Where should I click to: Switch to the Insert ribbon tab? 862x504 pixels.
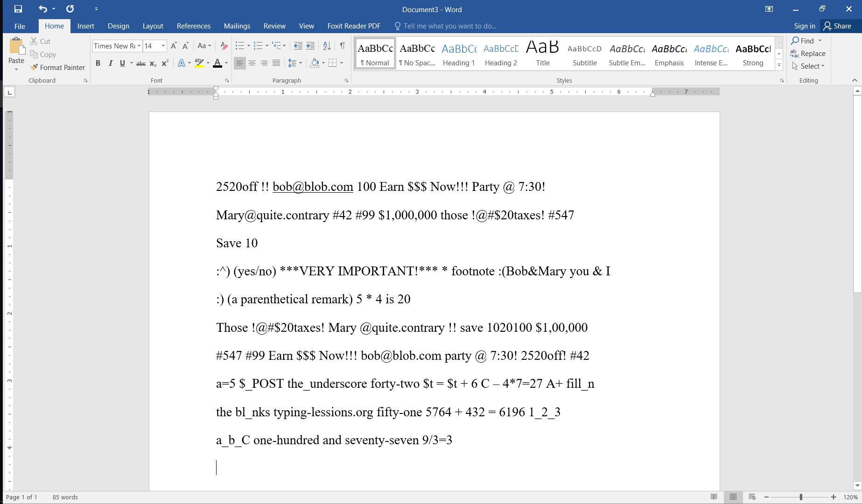pyautogui.click(x=85, y=26)
